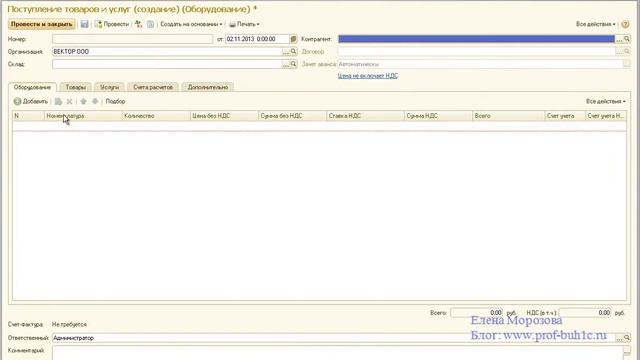Click the Количество column header
This screenshot has height=360, width=640.
coord(156,116)
